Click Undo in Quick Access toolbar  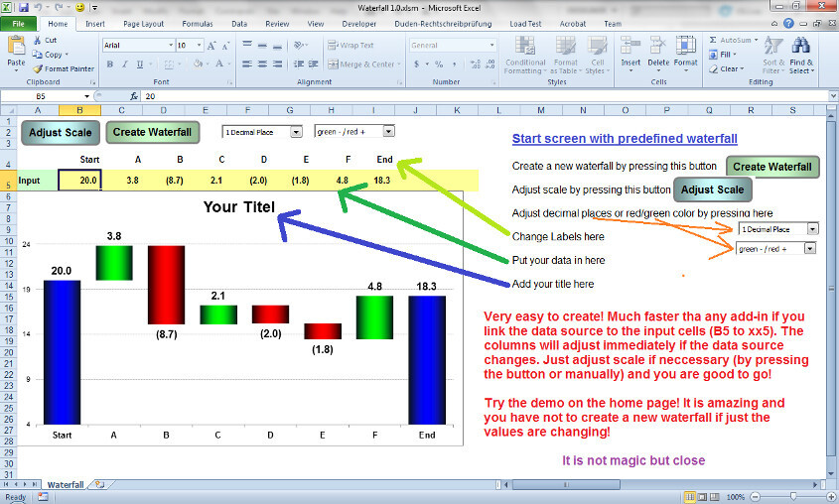click(39, 8)
